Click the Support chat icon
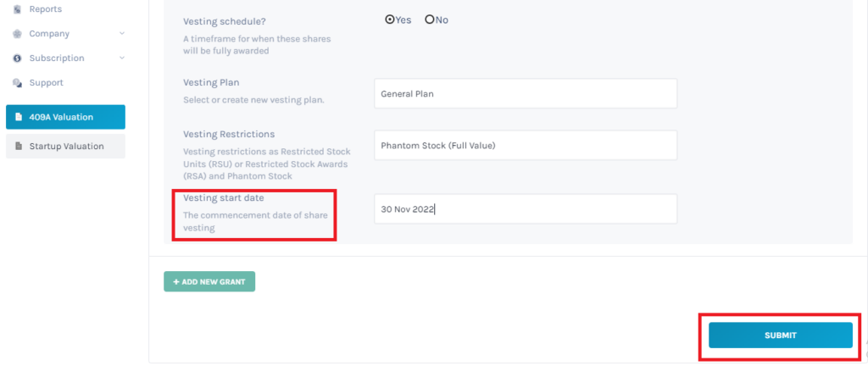Viewport: 868px width, 366px height. pyautogui.click(x=17, y=82)
